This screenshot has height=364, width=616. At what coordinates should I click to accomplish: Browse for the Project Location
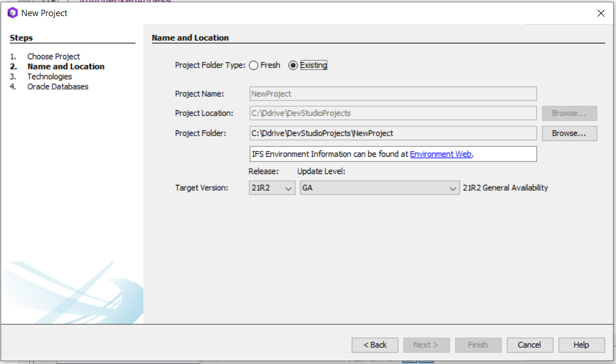[569, 113]
